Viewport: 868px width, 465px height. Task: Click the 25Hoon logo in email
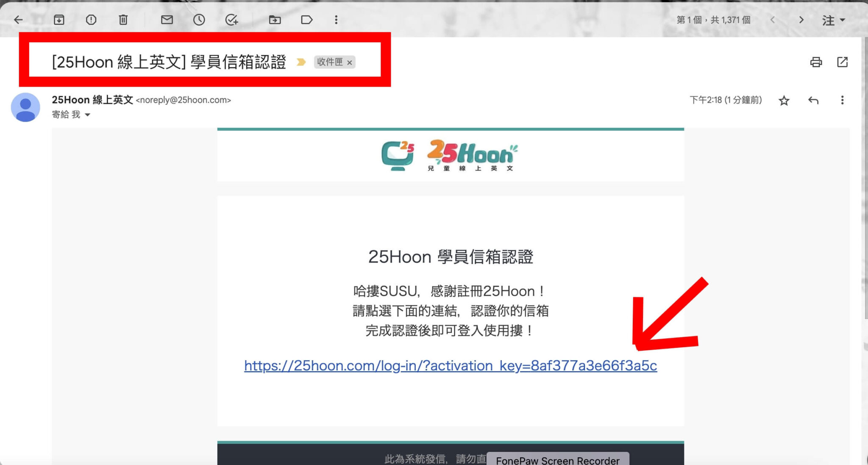coord(450,155)
